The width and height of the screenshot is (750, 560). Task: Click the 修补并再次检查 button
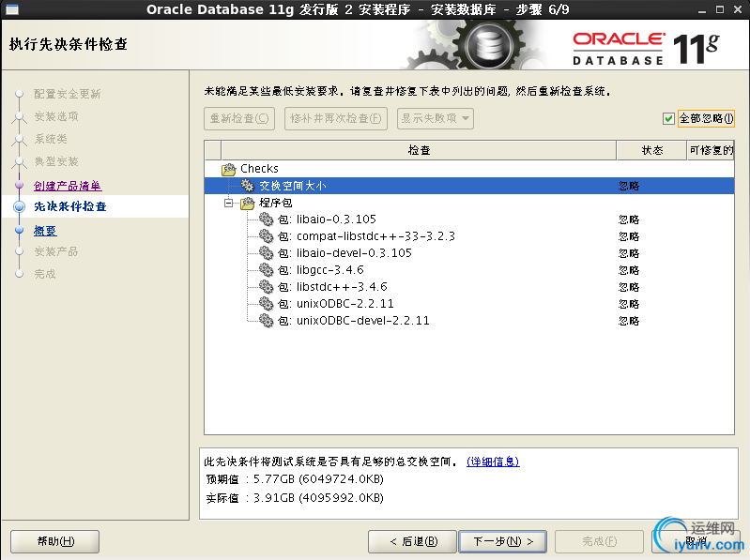pyautogui.click(x=336, y=118)
